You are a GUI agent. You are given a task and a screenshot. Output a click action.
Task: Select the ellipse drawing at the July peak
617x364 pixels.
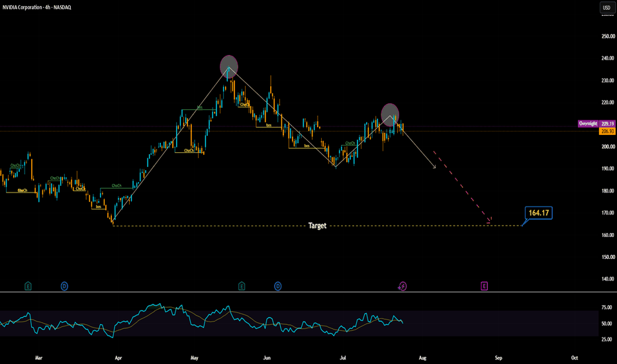[x=390, y=114]
